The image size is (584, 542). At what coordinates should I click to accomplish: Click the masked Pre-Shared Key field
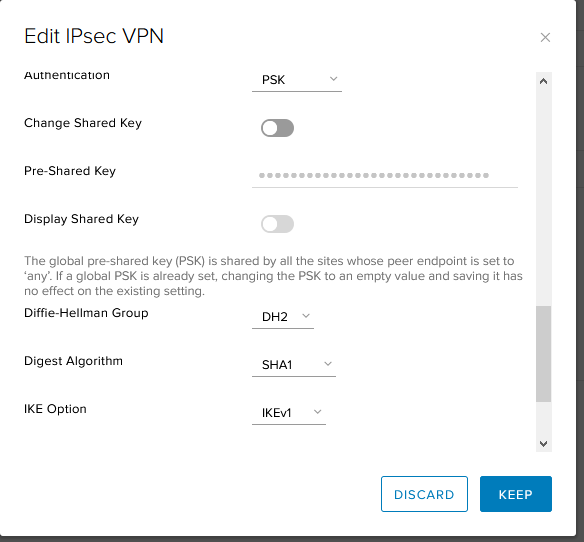(x=385, y=175)
